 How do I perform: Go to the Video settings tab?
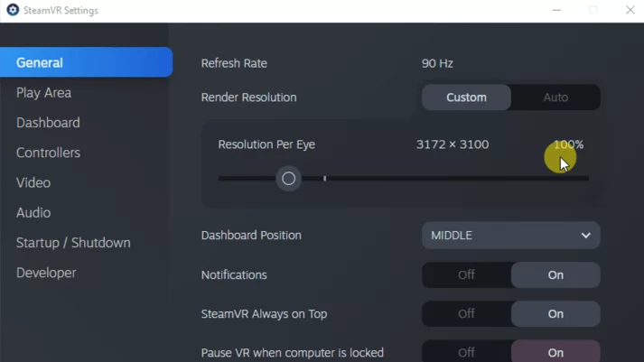click(x=33, y=182)
